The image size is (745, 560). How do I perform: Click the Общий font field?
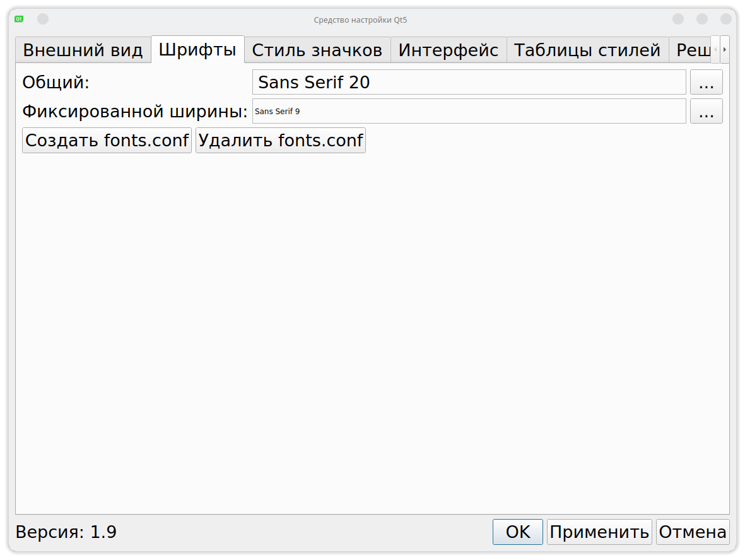tap(469, 83)
